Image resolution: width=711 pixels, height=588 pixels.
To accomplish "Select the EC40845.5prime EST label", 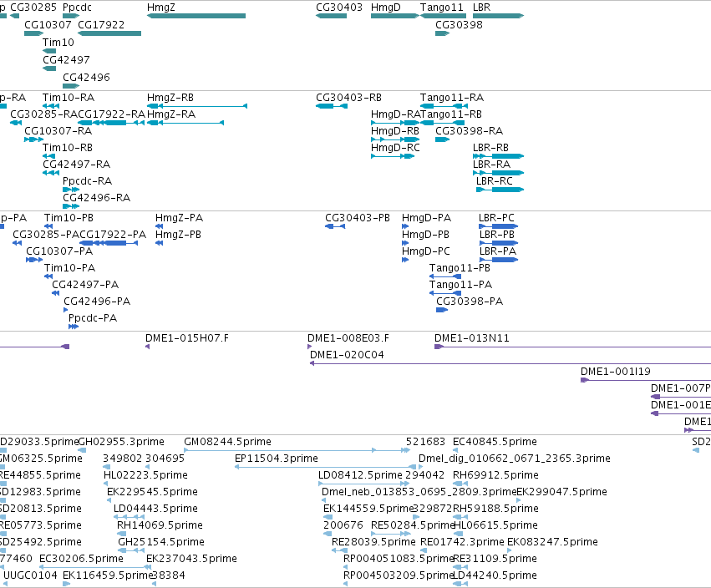I will pos(495,442).
